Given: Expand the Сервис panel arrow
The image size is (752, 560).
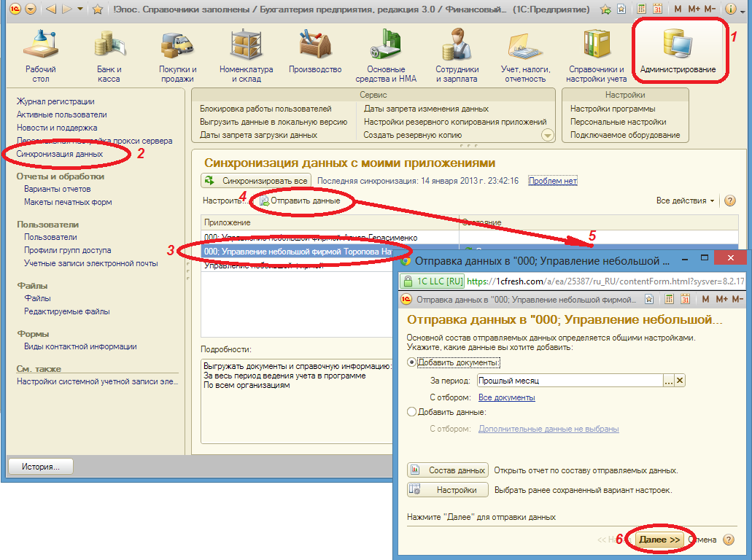Looking at the screenshot, I should (x=547, y=135).
